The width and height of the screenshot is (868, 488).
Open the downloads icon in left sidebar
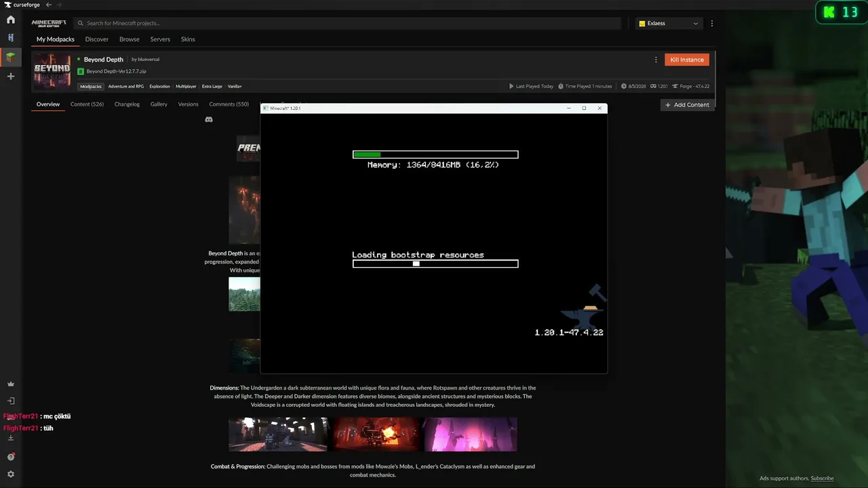[x=11, y=438]
